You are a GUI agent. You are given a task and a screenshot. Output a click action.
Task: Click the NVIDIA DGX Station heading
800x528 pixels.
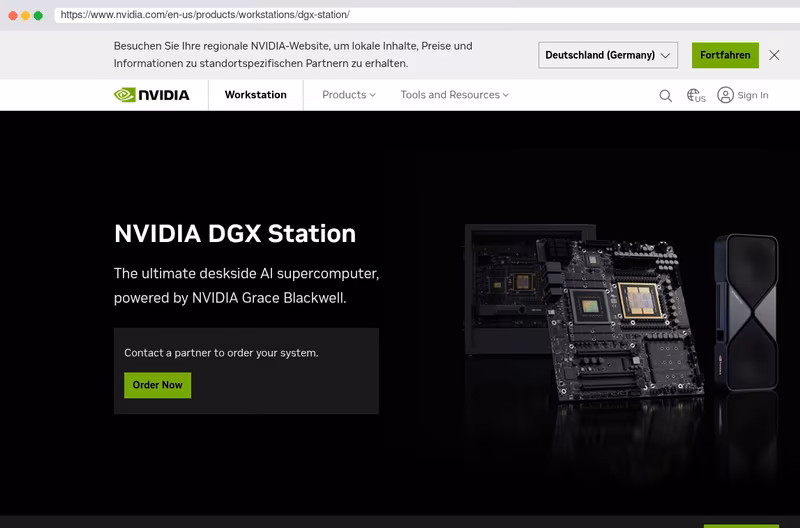235,234
